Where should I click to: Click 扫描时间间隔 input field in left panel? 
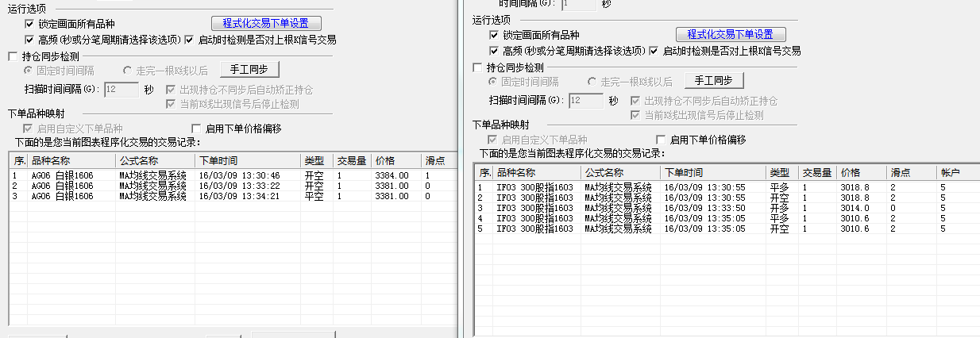(122, 90)
